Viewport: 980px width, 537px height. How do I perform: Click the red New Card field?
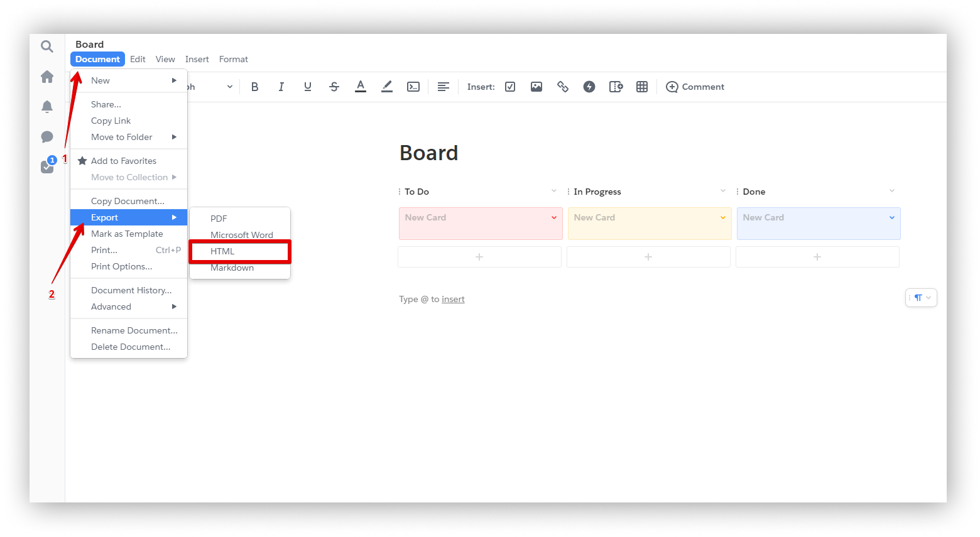pos(481,224)
